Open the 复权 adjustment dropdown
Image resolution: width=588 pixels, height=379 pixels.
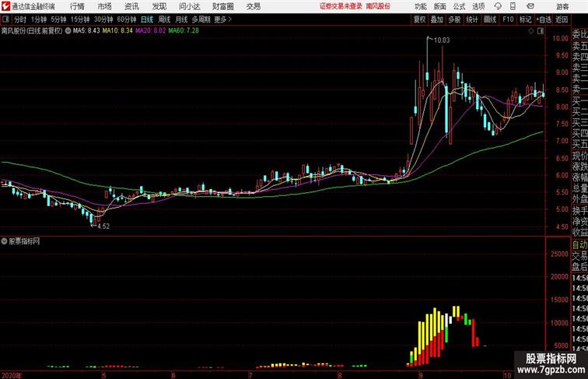419,19
